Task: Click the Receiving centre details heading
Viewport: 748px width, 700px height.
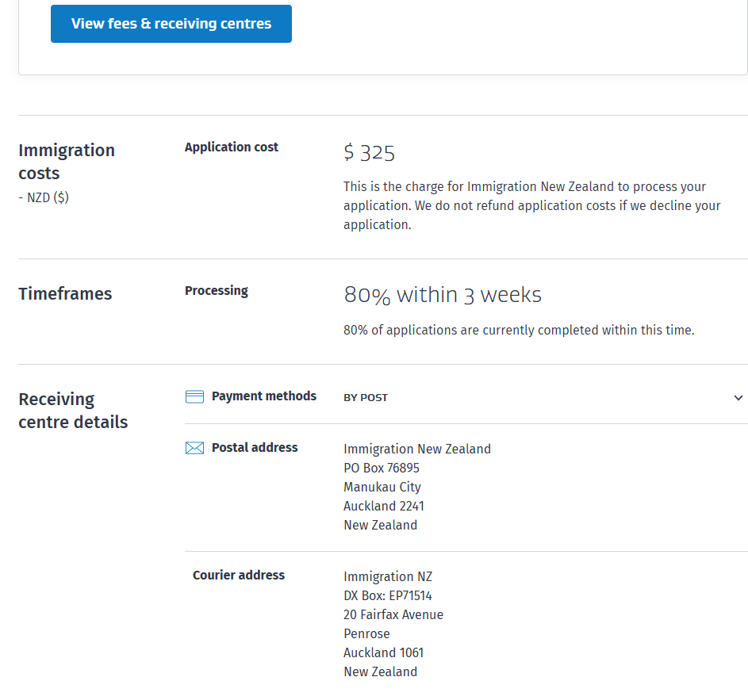Action: (73, 411)
